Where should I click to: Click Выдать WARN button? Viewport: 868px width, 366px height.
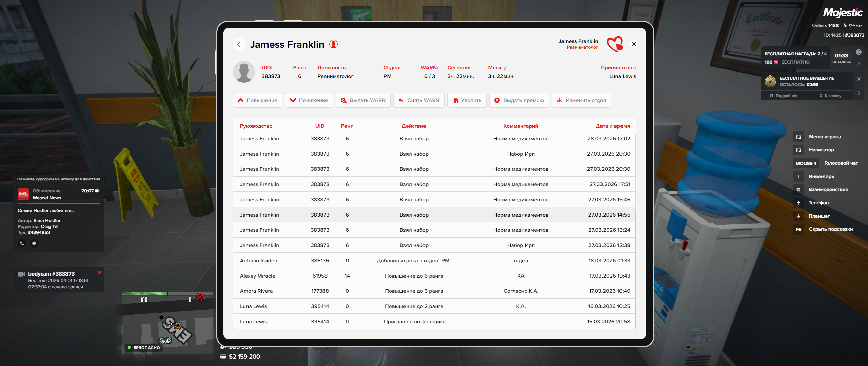pos(363,100)
